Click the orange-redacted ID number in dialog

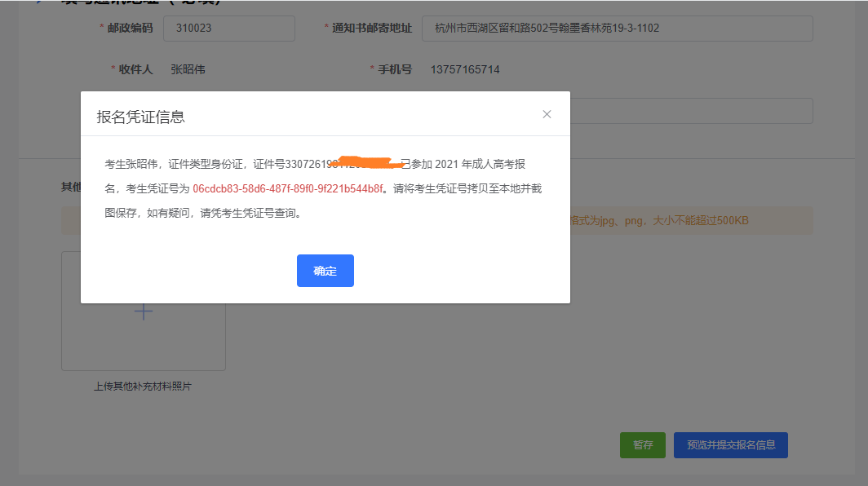click(343, 164)
